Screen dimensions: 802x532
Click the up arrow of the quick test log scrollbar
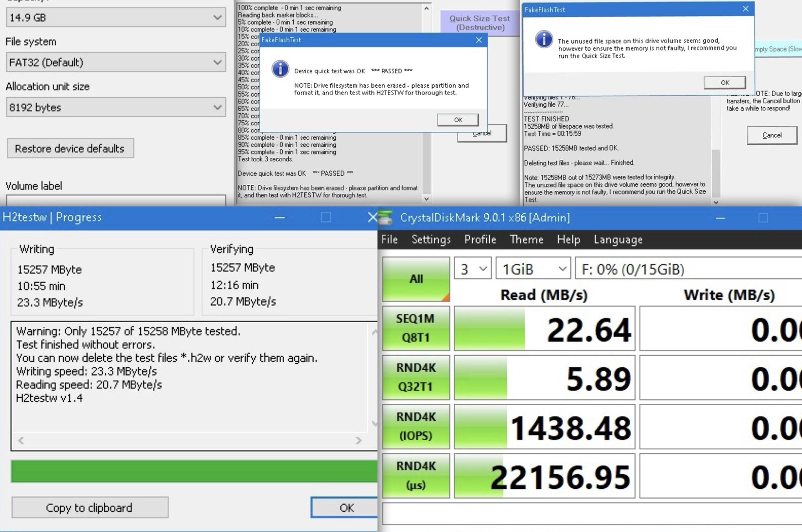click(x=427, y=9)
